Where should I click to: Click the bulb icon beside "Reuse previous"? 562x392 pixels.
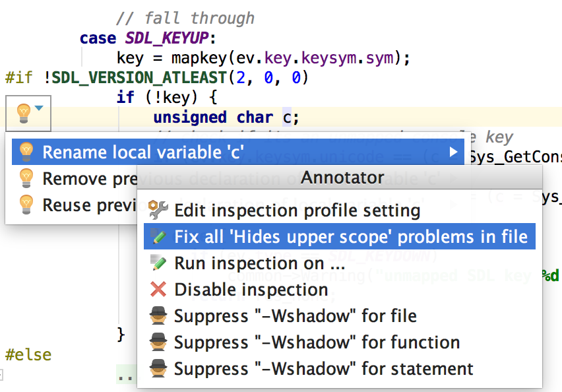coord(26,205)
